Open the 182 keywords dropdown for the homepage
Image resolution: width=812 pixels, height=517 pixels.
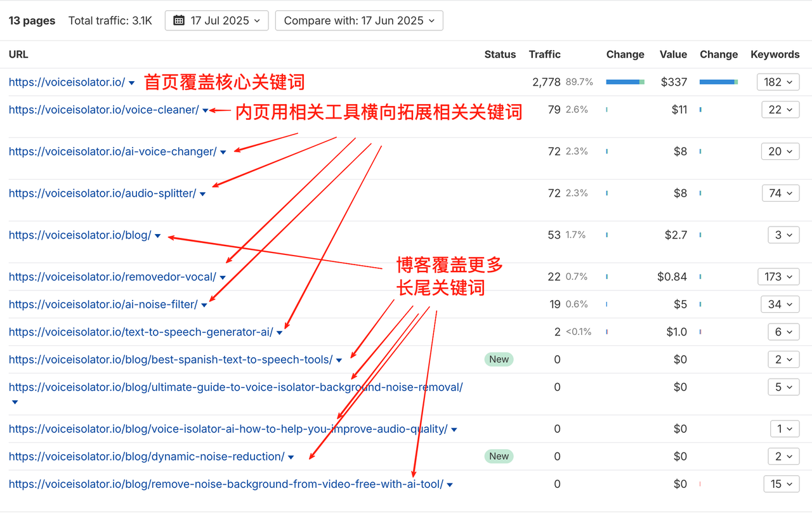[778, 82]
